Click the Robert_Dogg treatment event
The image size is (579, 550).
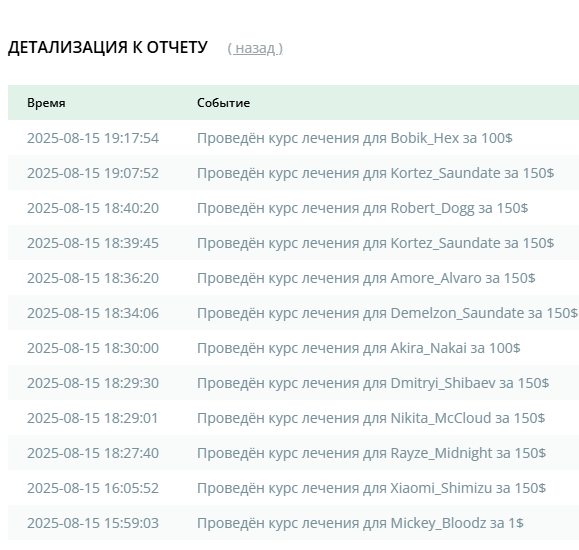coord(363,208)
